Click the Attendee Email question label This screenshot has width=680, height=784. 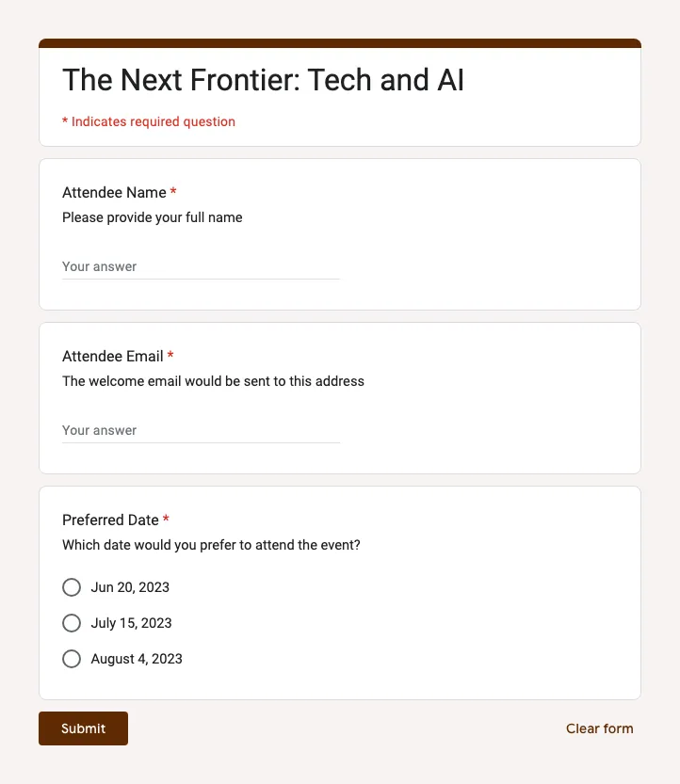click(x=113, y=356)
